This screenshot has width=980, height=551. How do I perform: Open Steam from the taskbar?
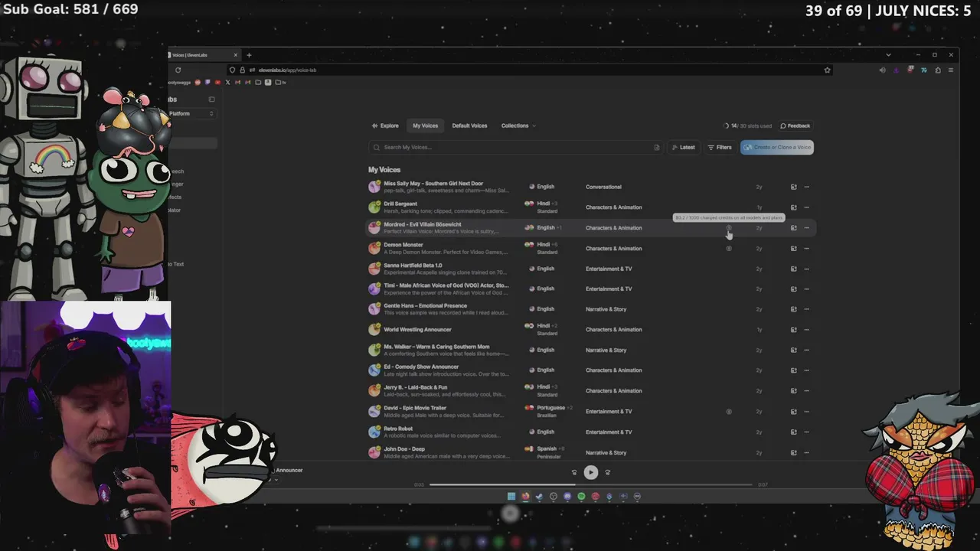539,496
